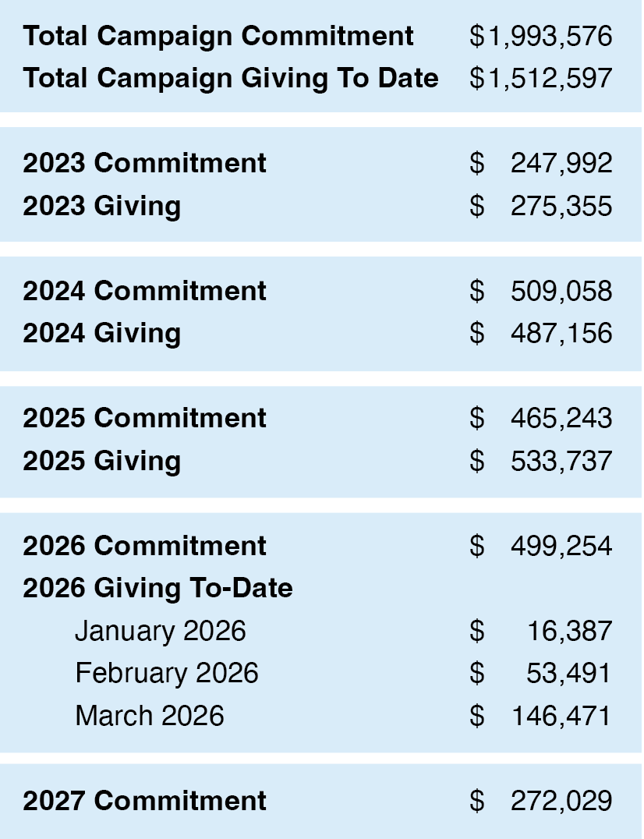Select the March 2026 row label

[x=150, y=715]
